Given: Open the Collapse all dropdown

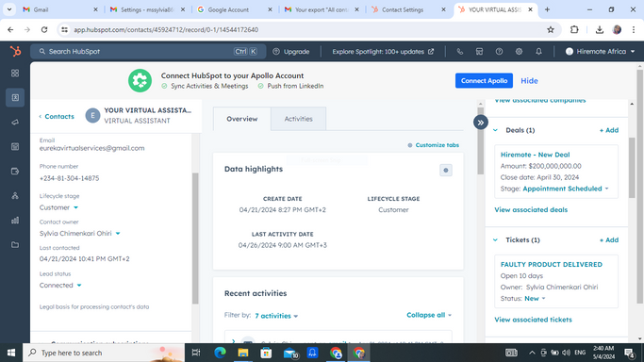Looking at the screenshot, I should point(429,315).
